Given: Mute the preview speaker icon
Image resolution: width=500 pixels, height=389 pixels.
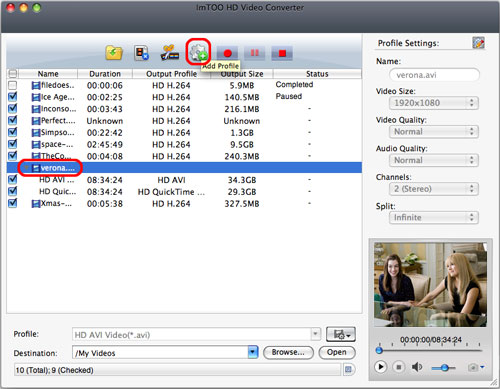Looking at the screenshot, I should pyautogui.click(x=417, y=367).
